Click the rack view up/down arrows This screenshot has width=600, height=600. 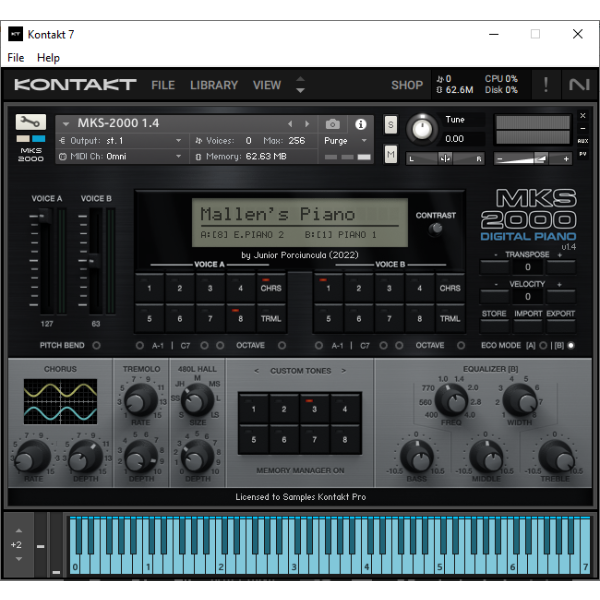[300, 84]
